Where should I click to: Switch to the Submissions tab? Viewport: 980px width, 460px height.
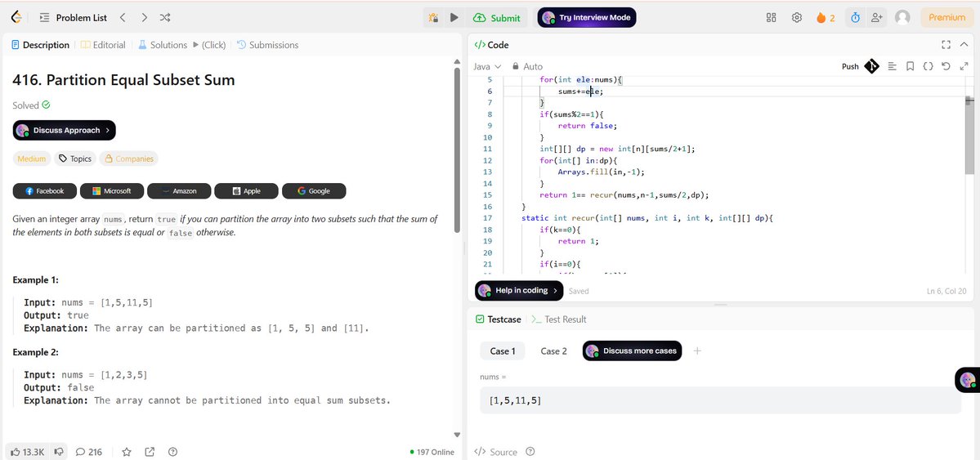pos(267,45)
